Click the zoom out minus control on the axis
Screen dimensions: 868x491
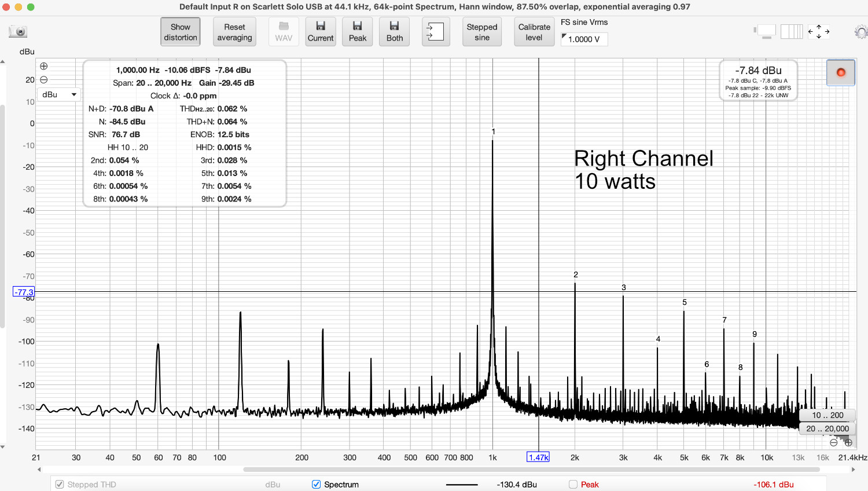point(833,442)
